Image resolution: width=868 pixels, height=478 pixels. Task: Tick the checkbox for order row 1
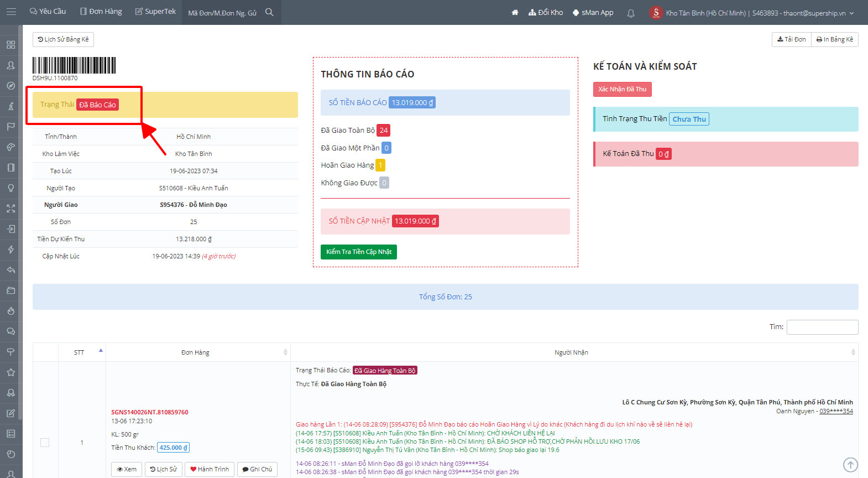pyautogui.click(x=45, y=443)
